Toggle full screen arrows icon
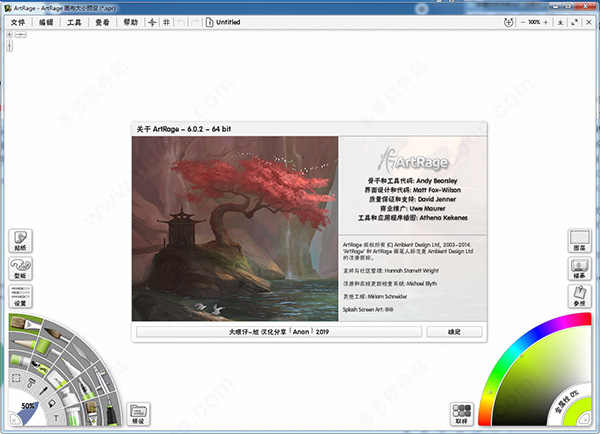600x434 pixels. 574,22
